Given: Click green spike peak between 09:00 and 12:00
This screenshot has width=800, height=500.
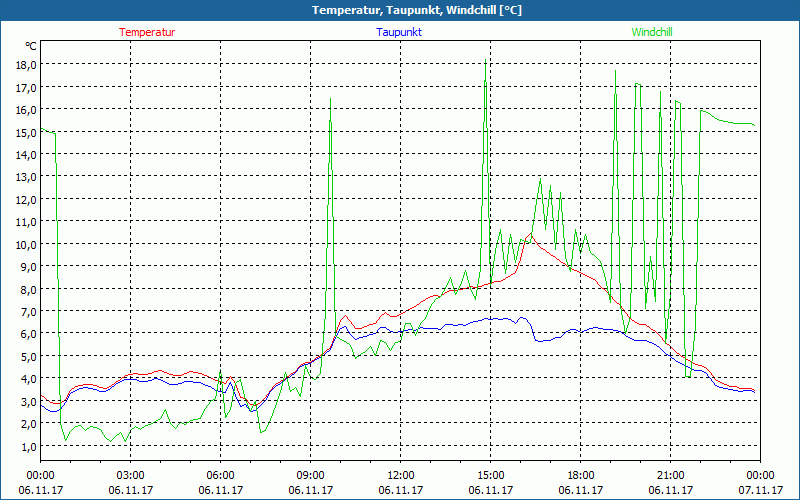Looking at the screenshot, I should [330, 98].
